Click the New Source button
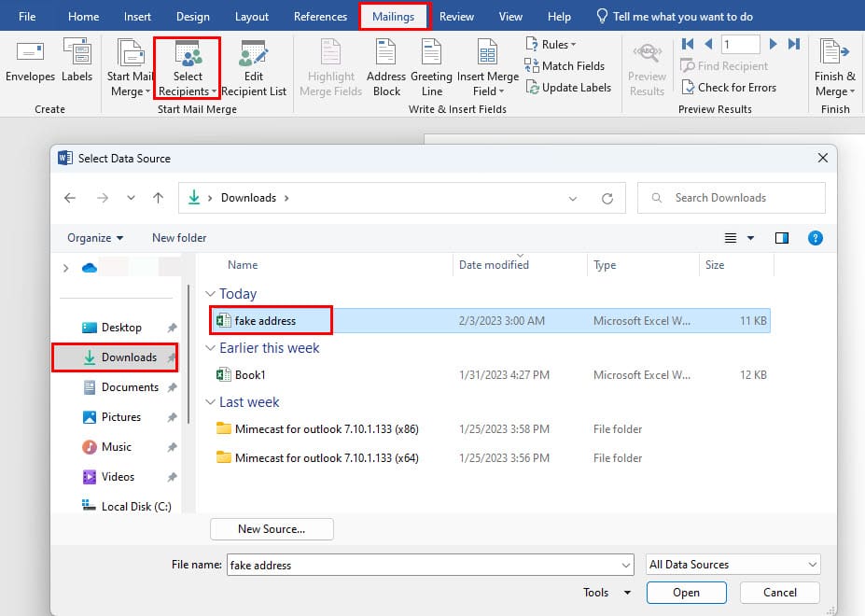 coord(271,529)
